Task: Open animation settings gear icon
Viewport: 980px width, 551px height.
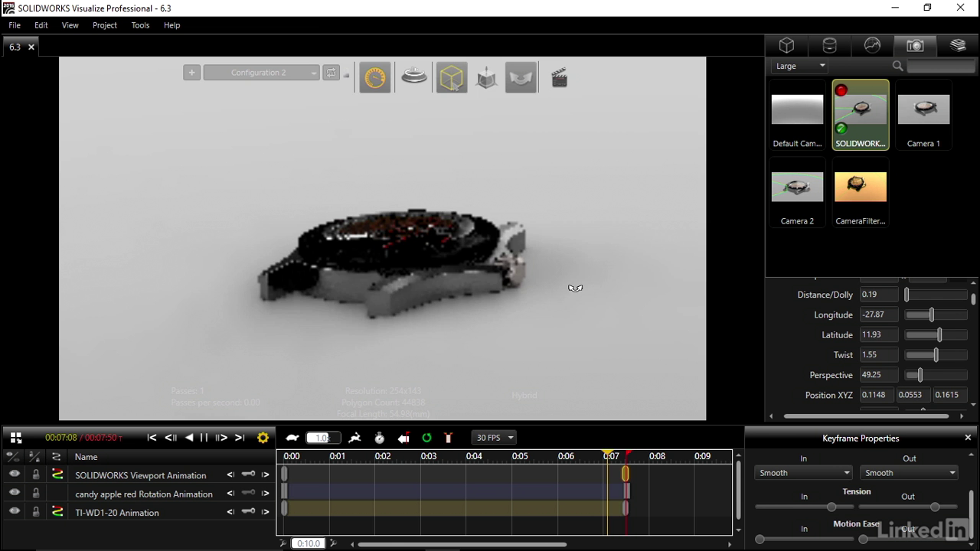Action: pyautogui.click(x=263, y=438)
